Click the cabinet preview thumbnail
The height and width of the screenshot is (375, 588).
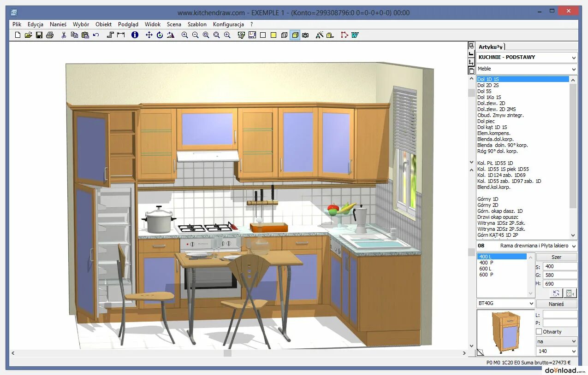[505, 333]
